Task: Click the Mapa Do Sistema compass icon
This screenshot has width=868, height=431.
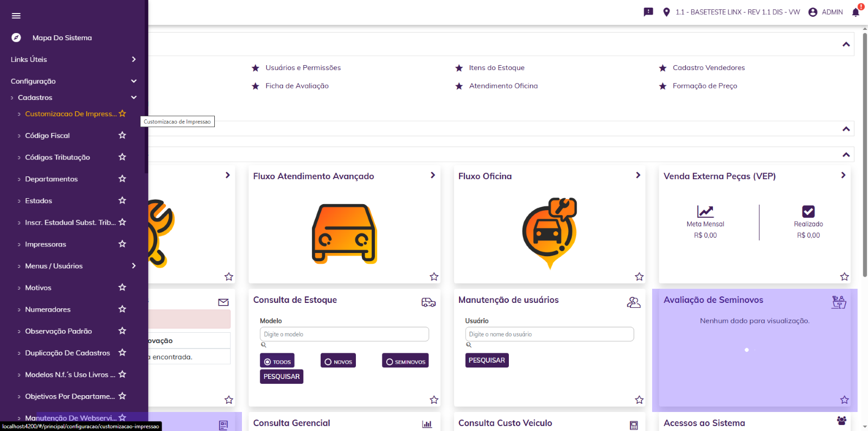Action: [16, 37]
